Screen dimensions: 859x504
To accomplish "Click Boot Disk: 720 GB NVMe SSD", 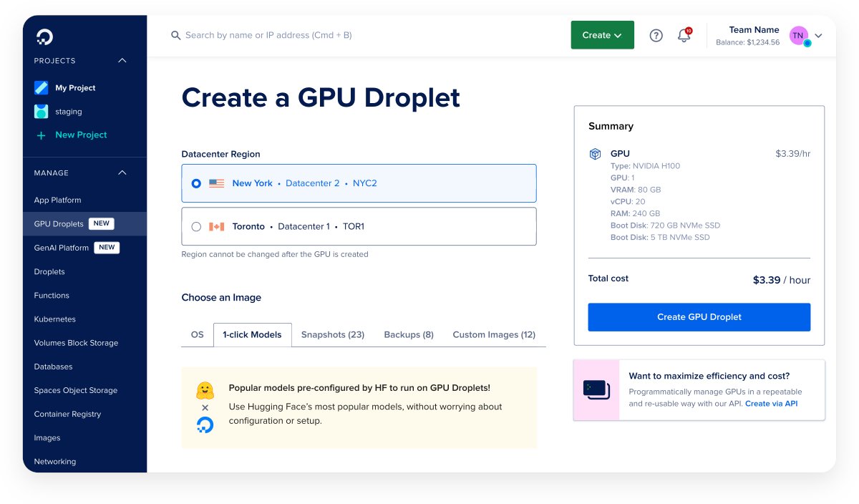I will [665, 226].
